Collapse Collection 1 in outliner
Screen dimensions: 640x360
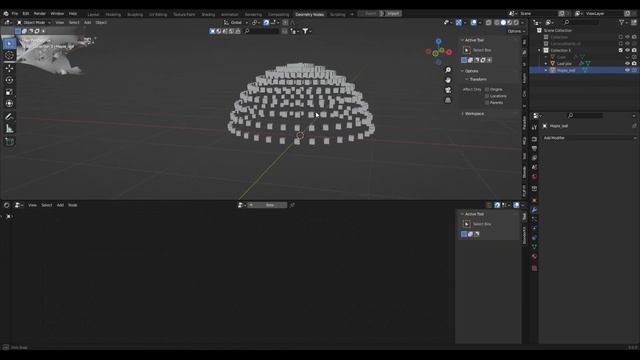tap(540, 50)
